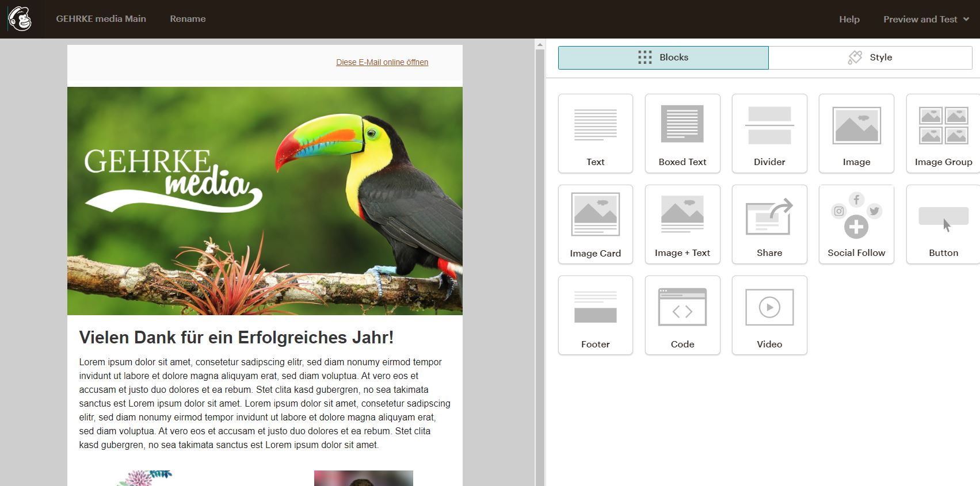
Task: Select the Button block
Action: coord(943,224)
